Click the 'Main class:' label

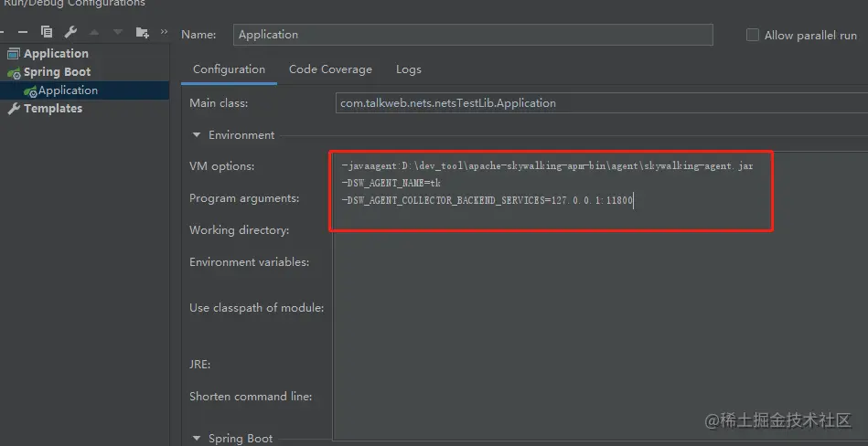219,103
